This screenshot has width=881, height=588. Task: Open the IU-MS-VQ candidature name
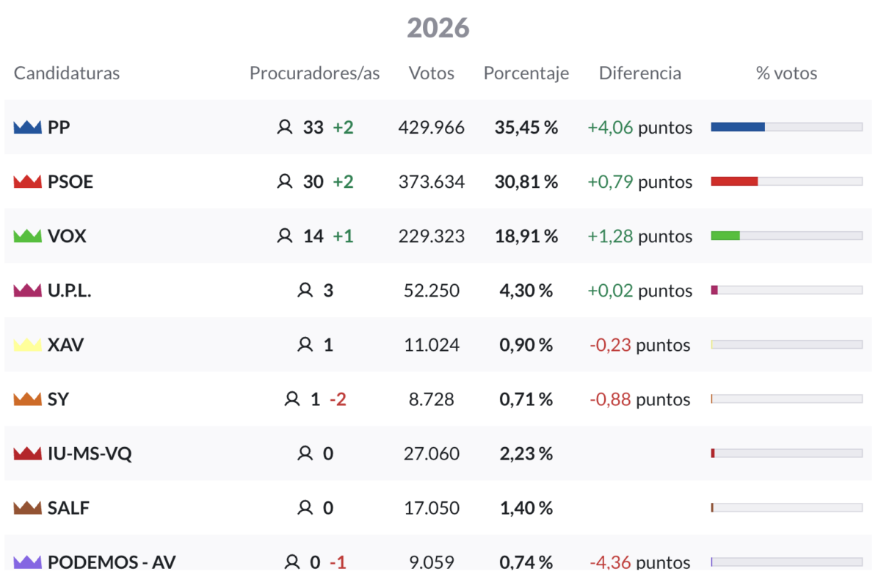pos(90,454)
